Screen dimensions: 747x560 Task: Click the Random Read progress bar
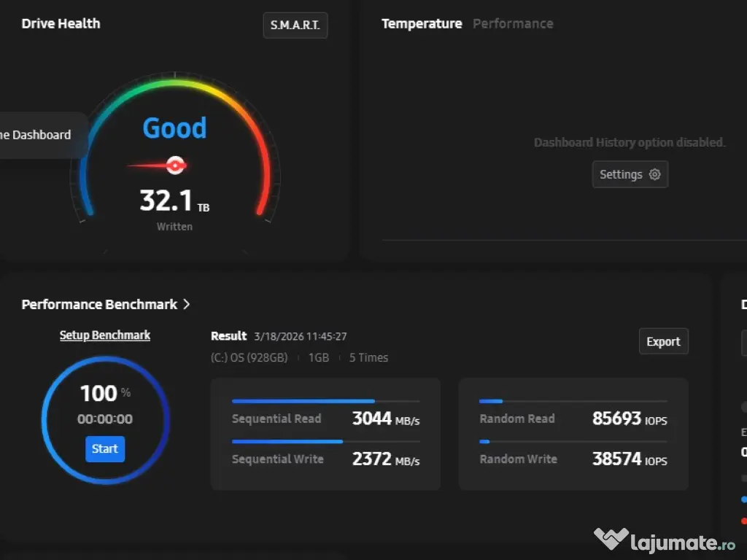(x=573, y=401)
